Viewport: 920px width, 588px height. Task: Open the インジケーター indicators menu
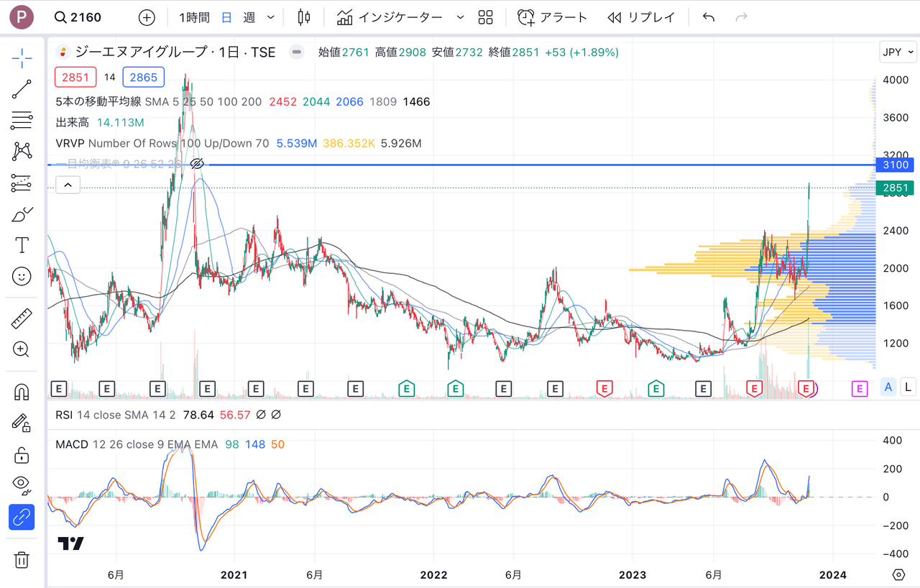[392, 17]
